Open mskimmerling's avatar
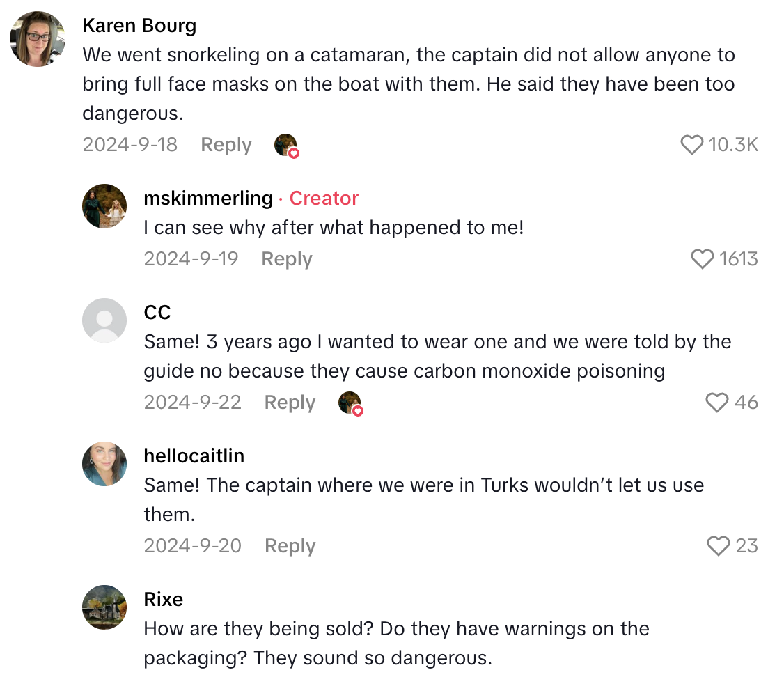Screen dimensions: 784x677 104,206
